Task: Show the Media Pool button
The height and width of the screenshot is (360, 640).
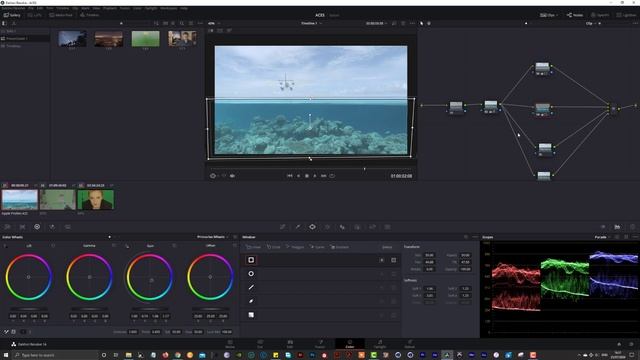Action: 61,15
